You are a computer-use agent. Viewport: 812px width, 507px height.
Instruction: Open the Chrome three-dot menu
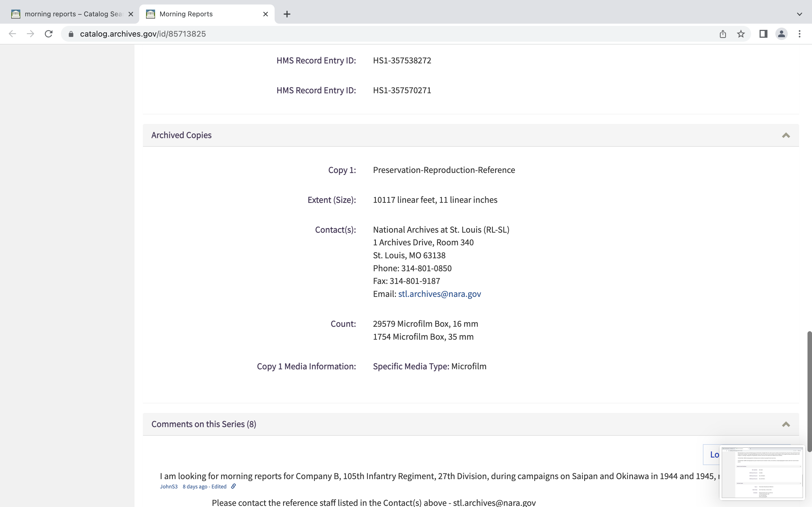coord(800,34)
